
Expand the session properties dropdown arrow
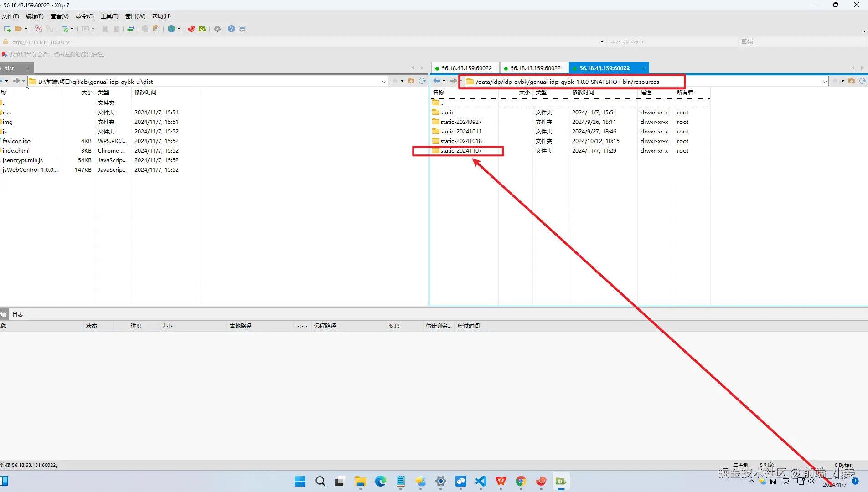(72, 29)
